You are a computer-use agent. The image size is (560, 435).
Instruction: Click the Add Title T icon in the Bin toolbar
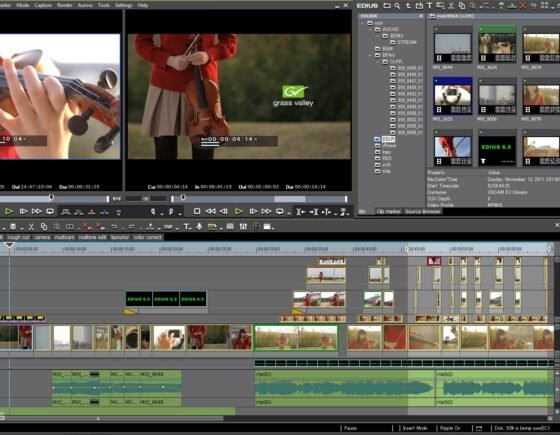pyautogui.click(x=430, y=5)
